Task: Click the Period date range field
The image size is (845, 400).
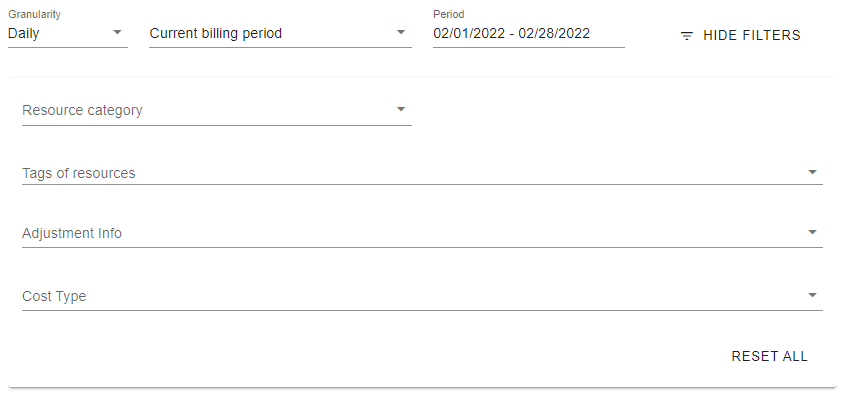Action: [x=528, y=34]
